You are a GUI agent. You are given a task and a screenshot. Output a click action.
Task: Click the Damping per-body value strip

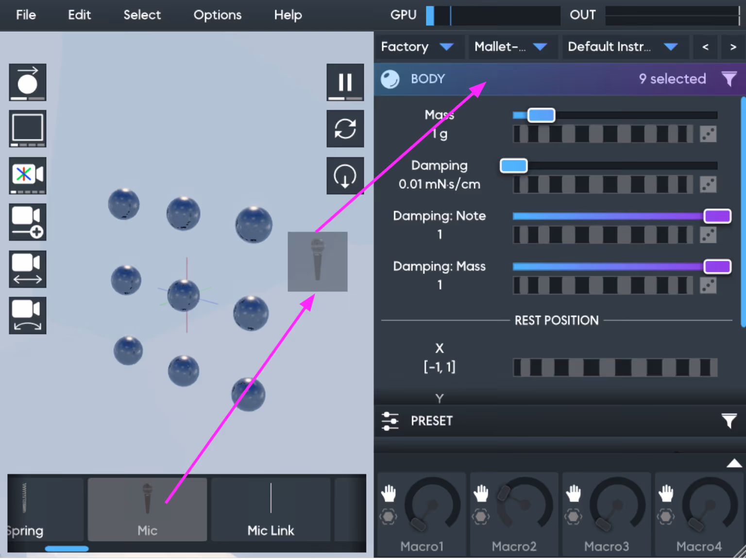coord(603,185)
